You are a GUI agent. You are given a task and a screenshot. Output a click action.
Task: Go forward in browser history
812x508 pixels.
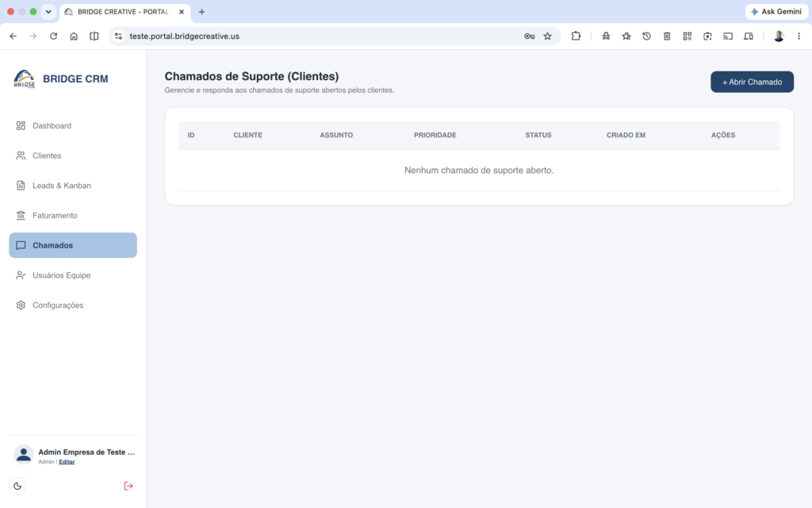(x=33, y=37)
